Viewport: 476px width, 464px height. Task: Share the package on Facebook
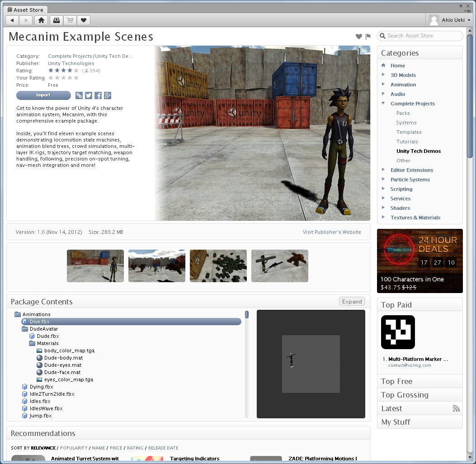98,95
